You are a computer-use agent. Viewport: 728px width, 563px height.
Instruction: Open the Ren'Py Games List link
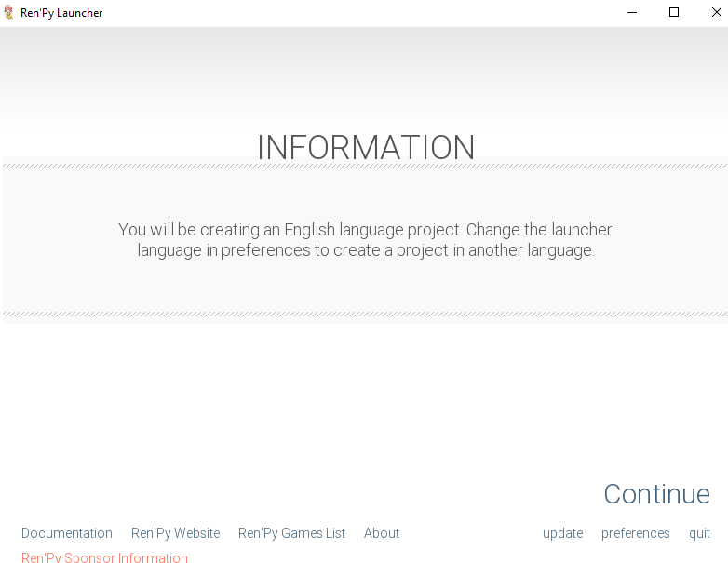[x=291, y=533]
